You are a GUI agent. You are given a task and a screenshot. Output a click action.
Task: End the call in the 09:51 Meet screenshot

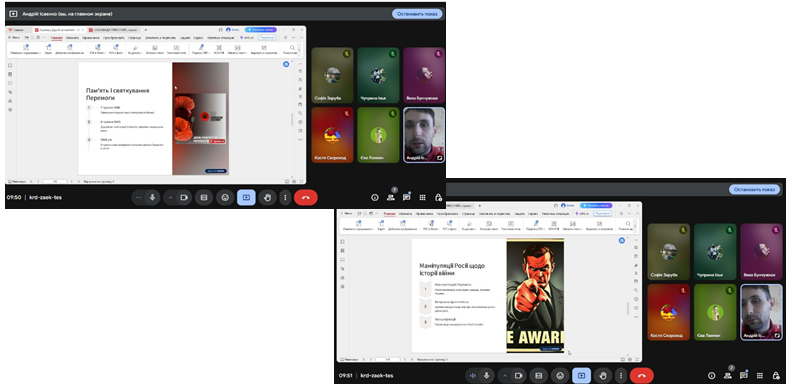click(642, 375)
